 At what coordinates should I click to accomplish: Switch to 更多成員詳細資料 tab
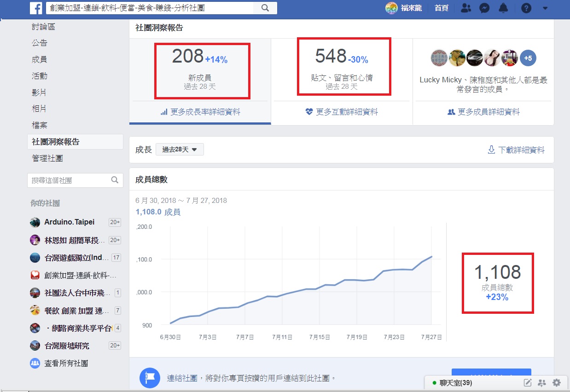(x=483, y=112)
